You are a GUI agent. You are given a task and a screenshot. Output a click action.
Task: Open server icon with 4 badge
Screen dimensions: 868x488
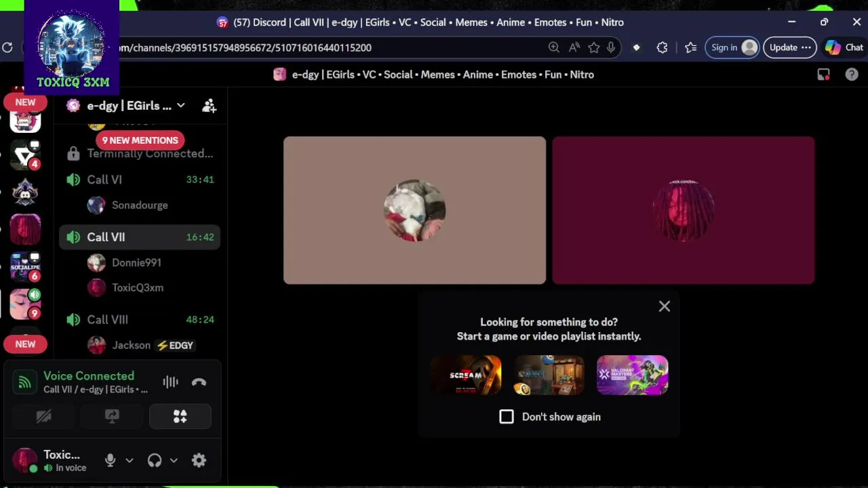[26, 156]
